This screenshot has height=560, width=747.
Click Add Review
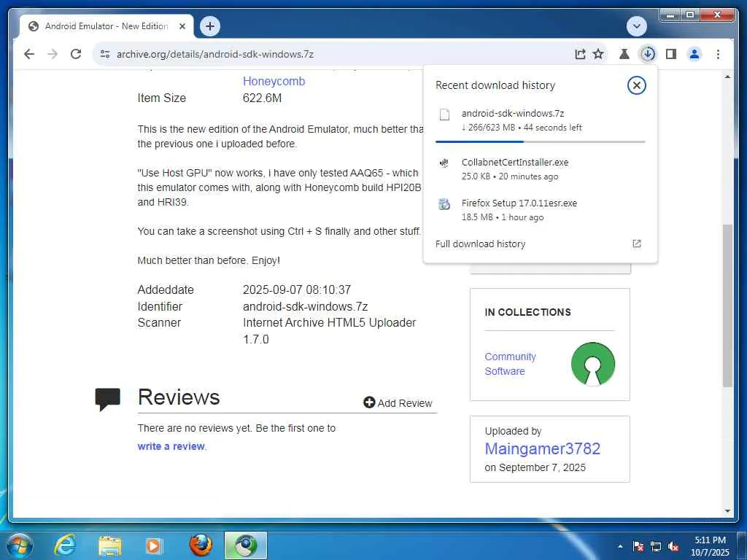click(398, 402)
